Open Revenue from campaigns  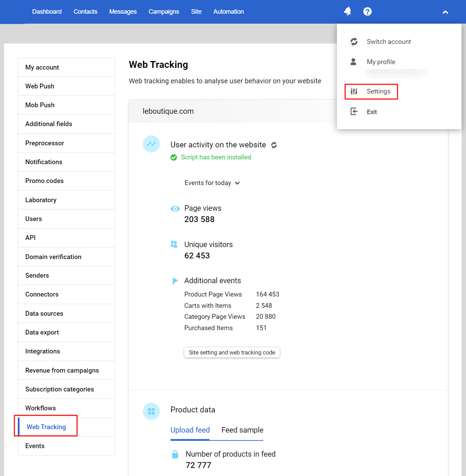pyautogui.click(x=66, y=370)
